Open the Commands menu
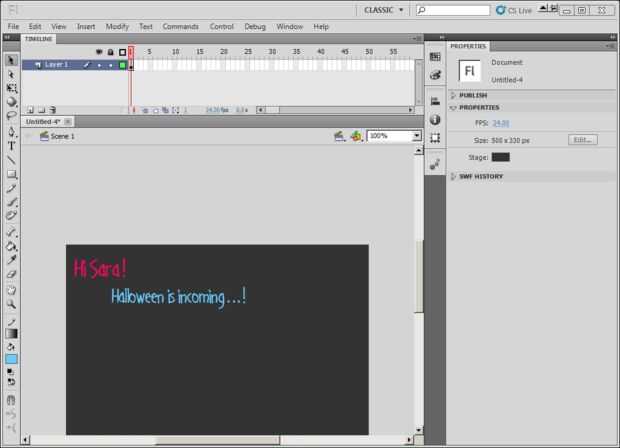 [180, 26]
